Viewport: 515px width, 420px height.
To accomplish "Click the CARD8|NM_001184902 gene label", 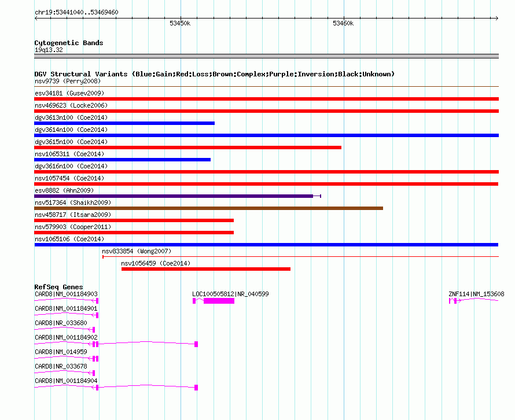I will (x=66, y=337).
